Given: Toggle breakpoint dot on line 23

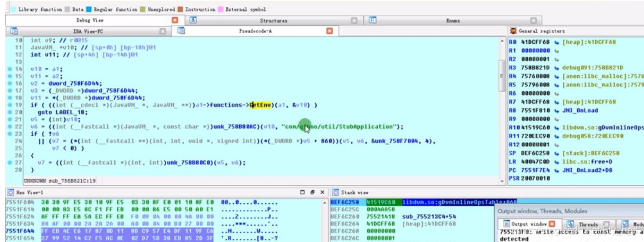Looking at the screenshot, I should (9, 134).
